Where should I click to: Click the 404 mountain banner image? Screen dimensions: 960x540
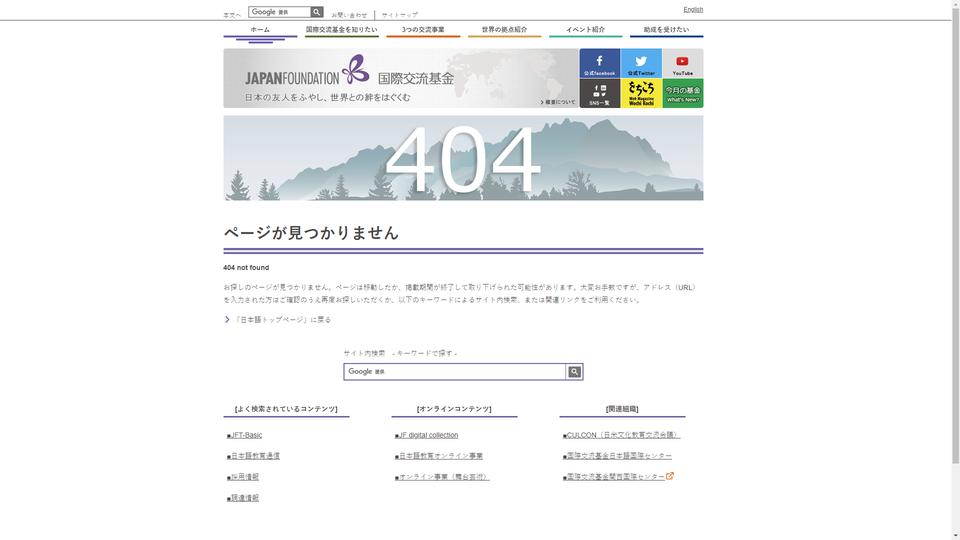point(463,158)
